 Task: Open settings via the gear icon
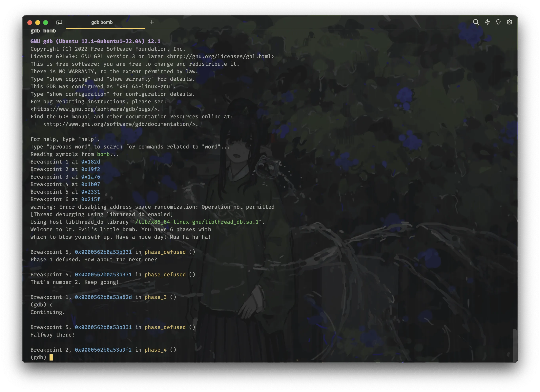pos(509,22)
